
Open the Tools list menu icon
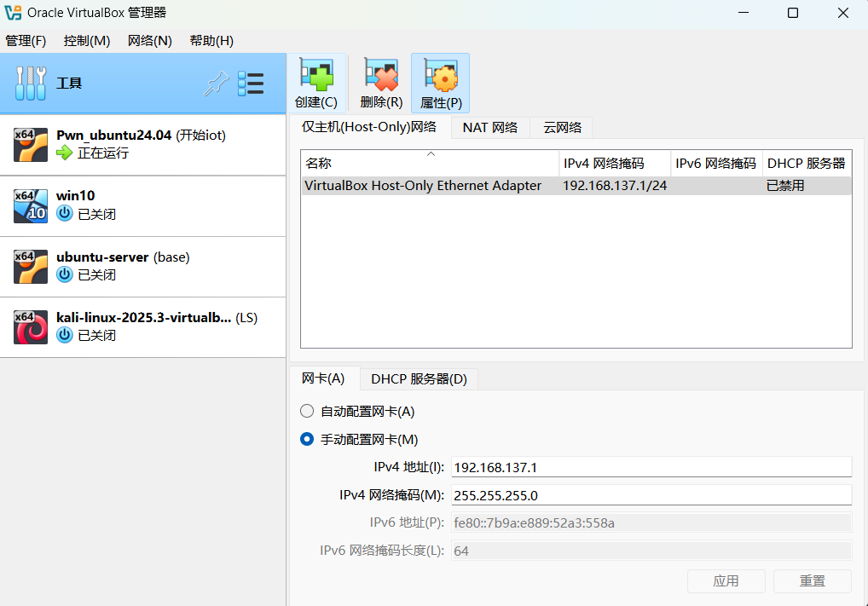click(251, 84)
